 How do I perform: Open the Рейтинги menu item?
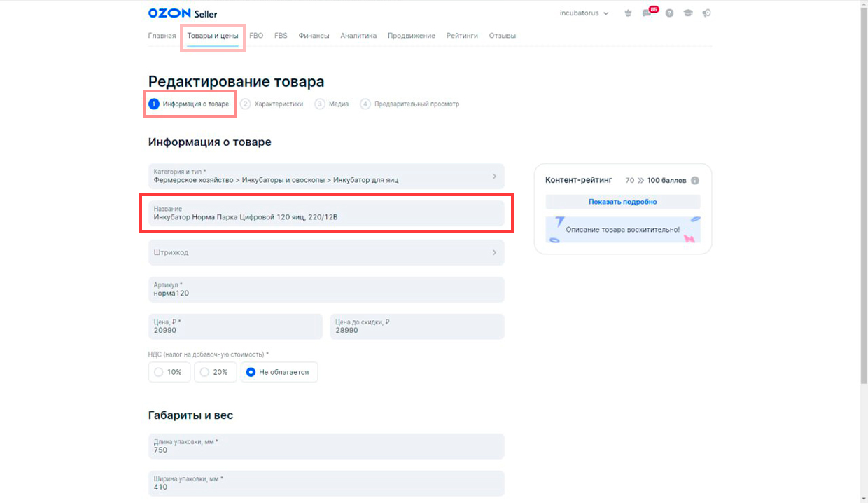pyautogui.click(x=462, y=36)
